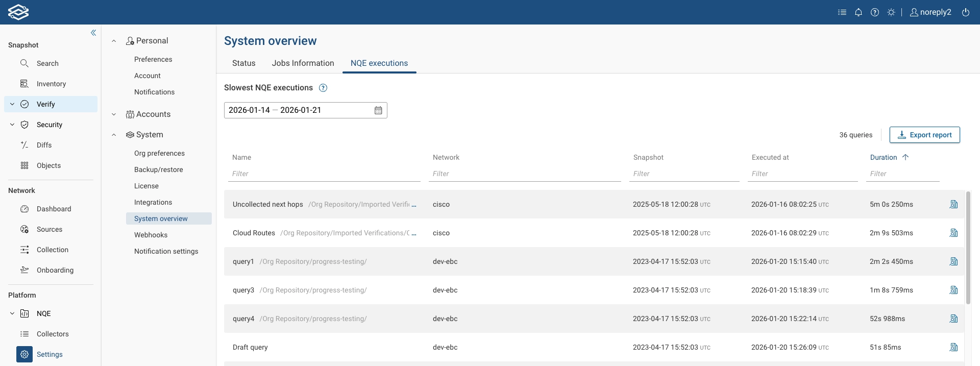Click the Export report button
The width and height of the screenshot is (980, 366).
(924, 135)
